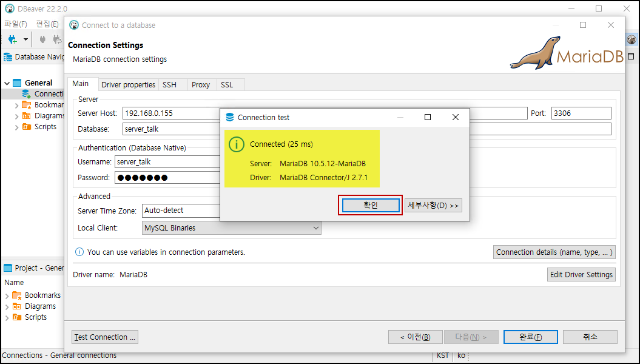The height and width of the screenshot is (364, 640).
Task: Click Bookmarks folder icon in Project panel
Action: coord(17,295)
